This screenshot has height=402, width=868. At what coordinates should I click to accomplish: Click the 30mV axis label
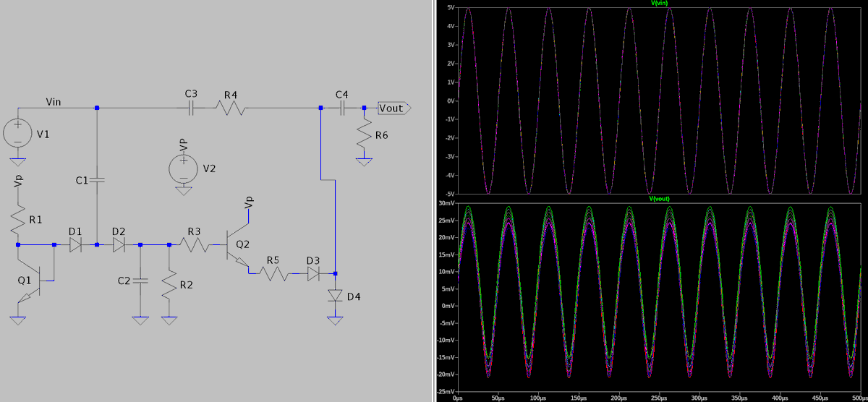[447, 203]
